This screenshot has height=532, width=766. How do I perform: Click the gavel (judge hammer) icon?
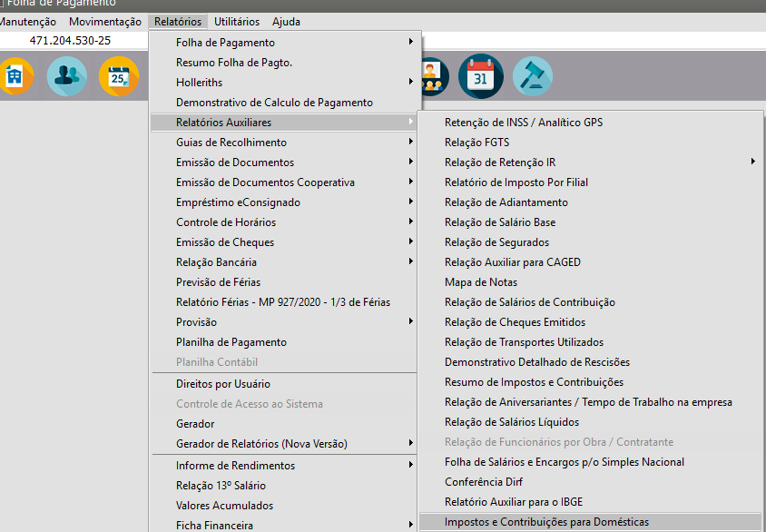coord(533,76)
